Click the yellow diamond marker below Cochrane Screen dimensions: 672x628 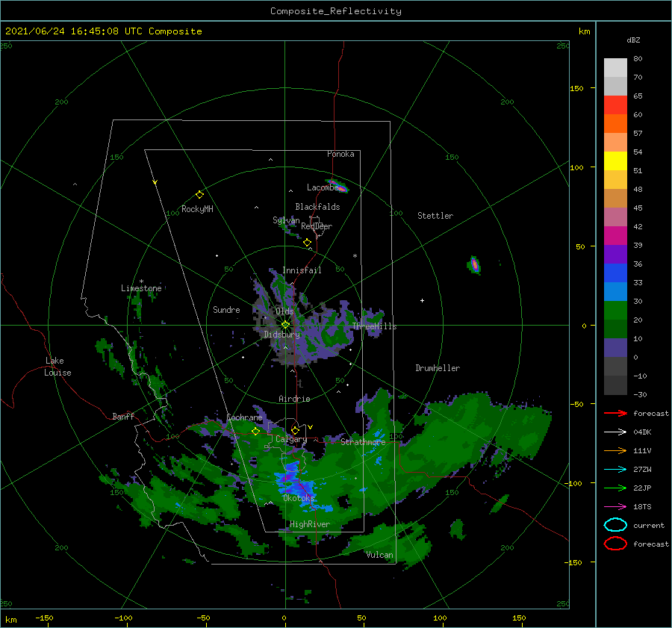[x=256, y=432]
